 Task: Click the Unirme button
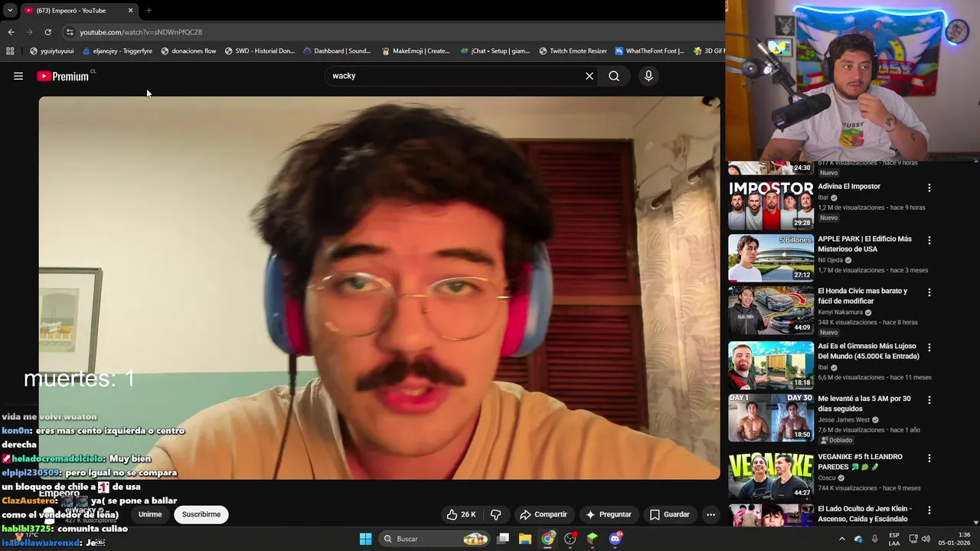coord(150,514)
